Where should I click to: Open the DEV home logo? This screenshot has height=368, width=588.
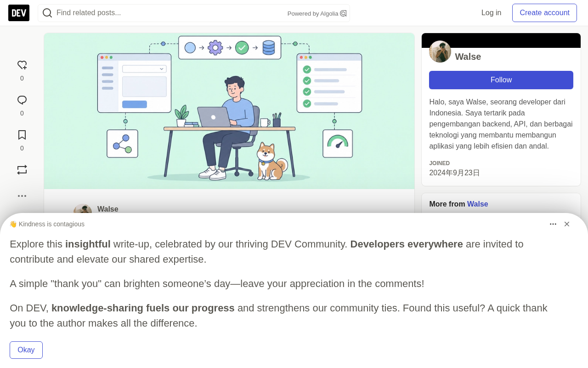pyautogui.click(x=19, y=13)
